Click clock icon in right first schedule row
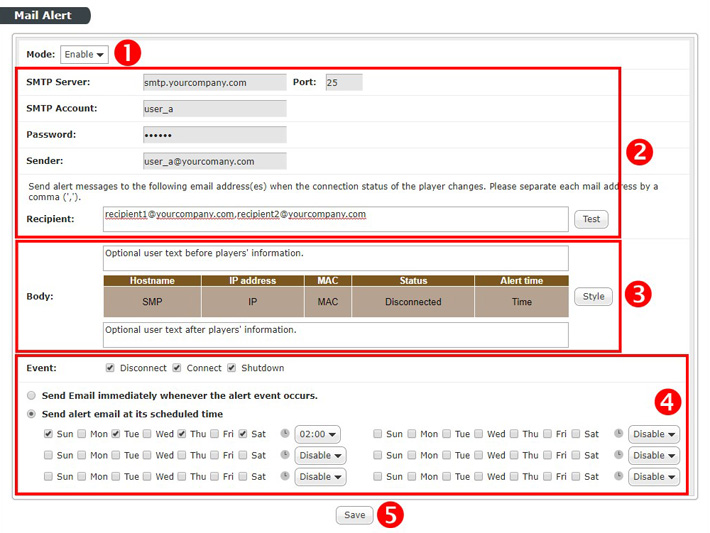The image size is (710, 533). pyautogui.click(x=619, y=433)
